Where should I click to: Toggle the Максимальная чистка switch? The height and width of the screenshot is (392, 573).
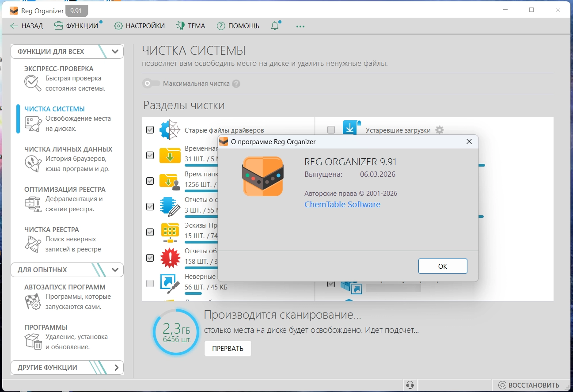coord(151,84)
